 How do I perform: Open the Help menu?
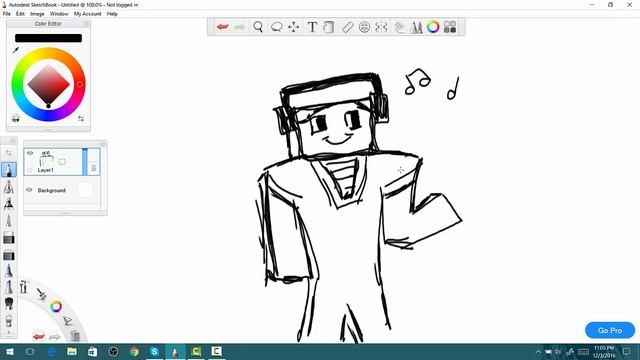(x=112, y=14)
